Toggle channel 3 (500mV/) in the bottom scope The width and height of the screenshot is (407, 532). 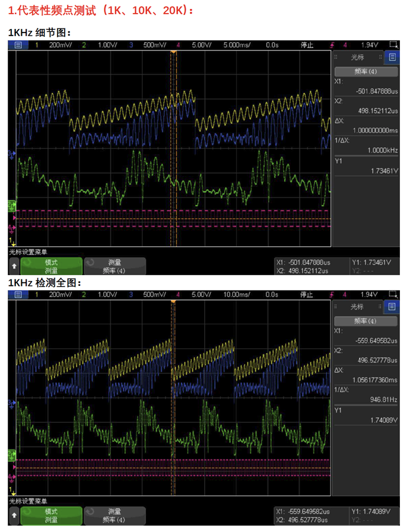click(149, 294)
